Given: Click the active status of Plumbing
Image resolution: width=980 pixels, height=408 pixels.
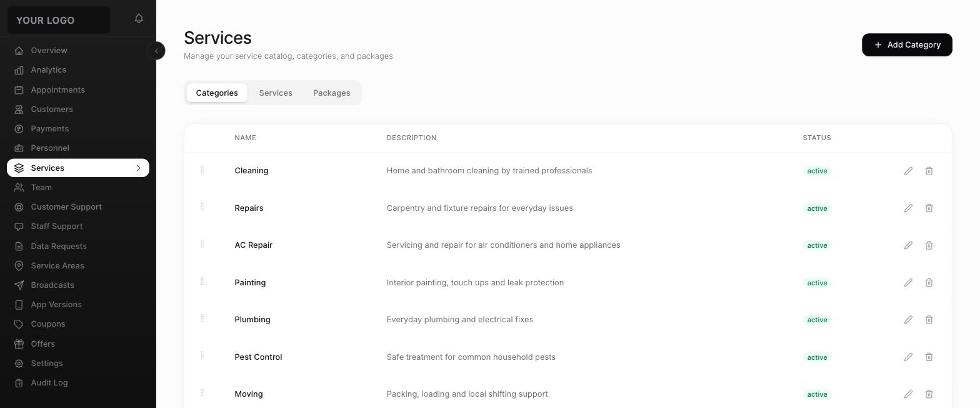Looking at the screenshot, I should (817, 320).
